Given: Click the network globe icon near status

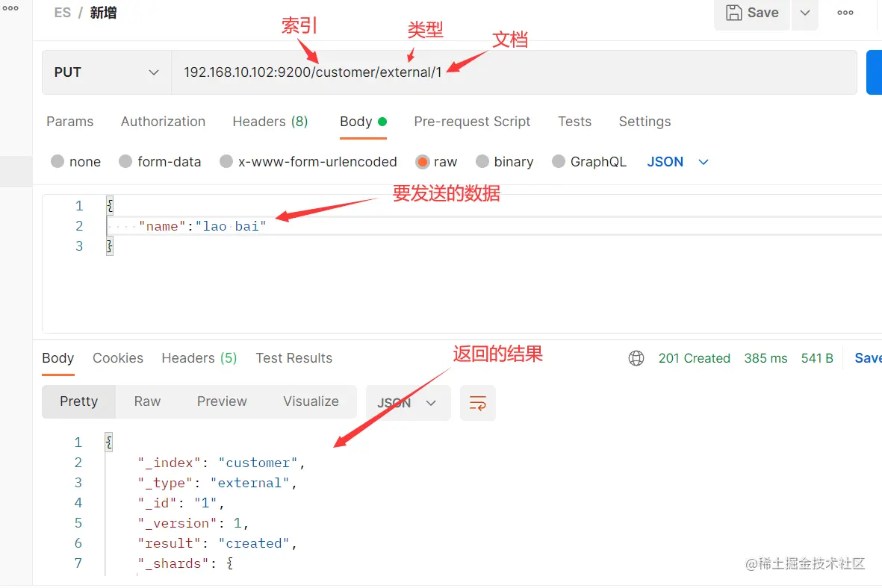Looking at the screenshot, I should 636,358.
